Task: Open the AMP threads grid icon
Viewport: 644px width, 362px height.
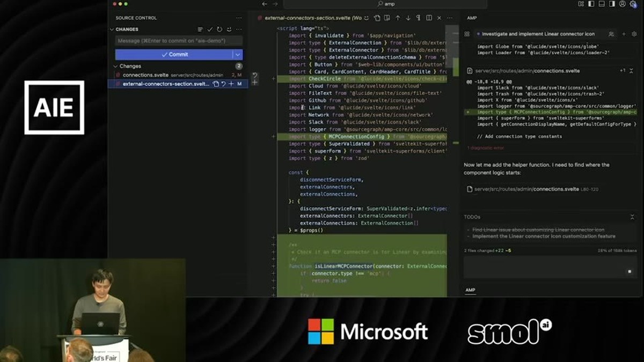Action: pos(467,34)
